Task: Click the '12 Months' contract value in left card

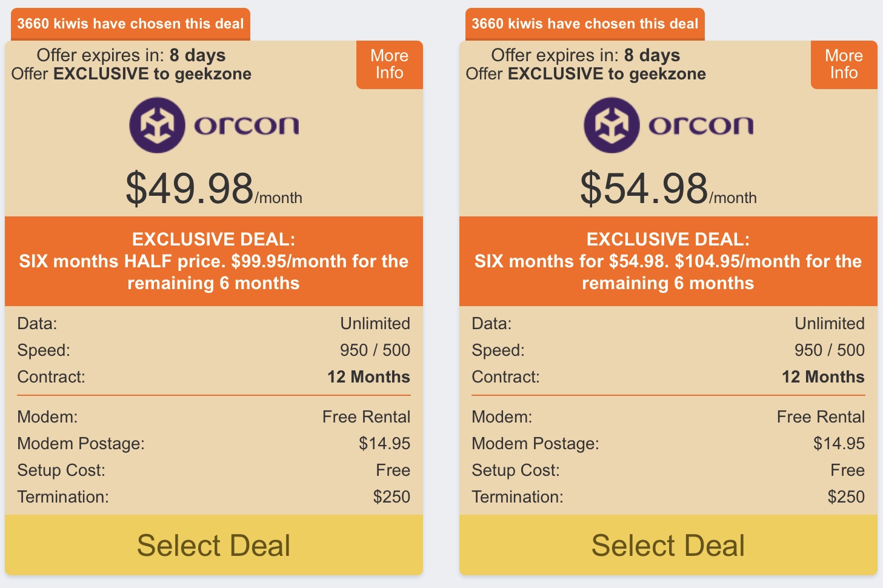Action: [368, 376]
